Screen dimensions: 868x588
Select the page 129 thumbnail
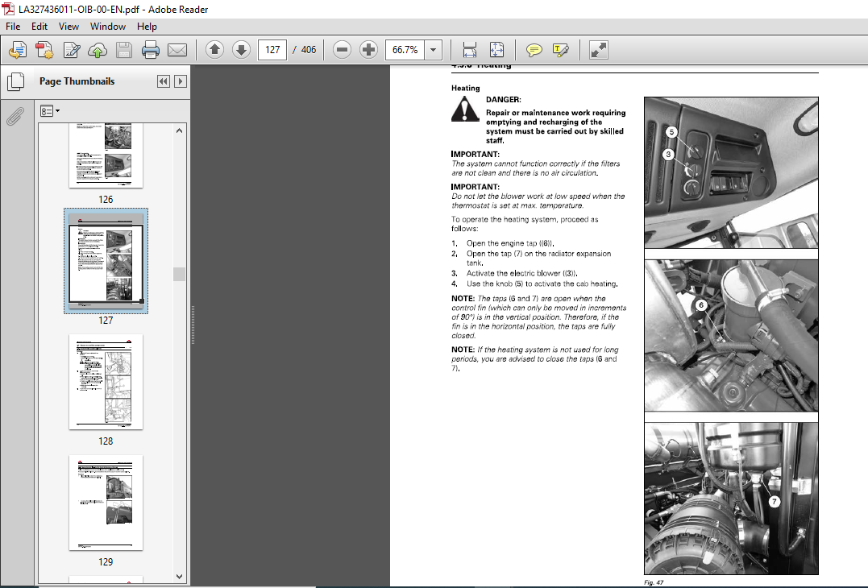tap(106, 503)
